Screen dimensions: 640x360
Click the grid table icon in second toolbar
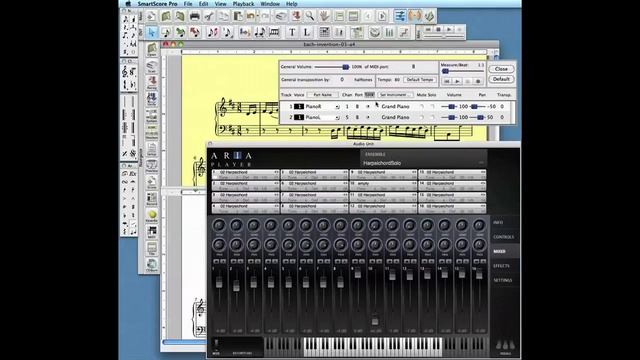pos(324,32)
